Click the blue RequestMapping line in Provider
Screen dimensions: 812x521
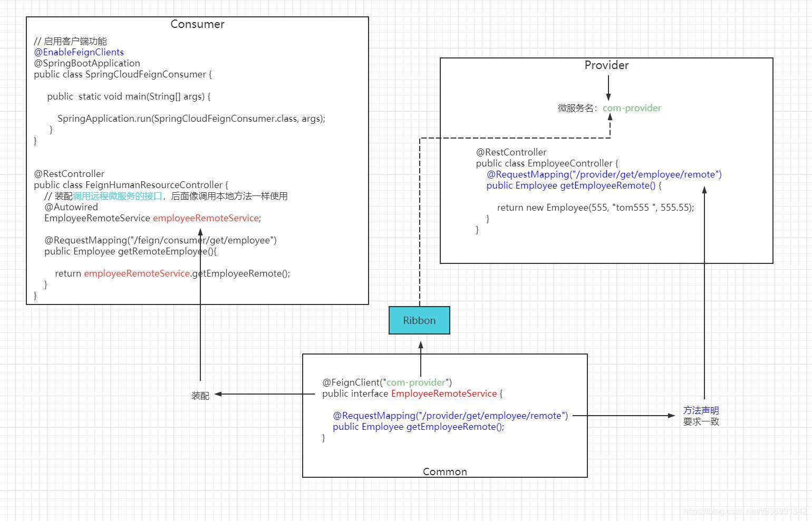click(x=604, y=174)
